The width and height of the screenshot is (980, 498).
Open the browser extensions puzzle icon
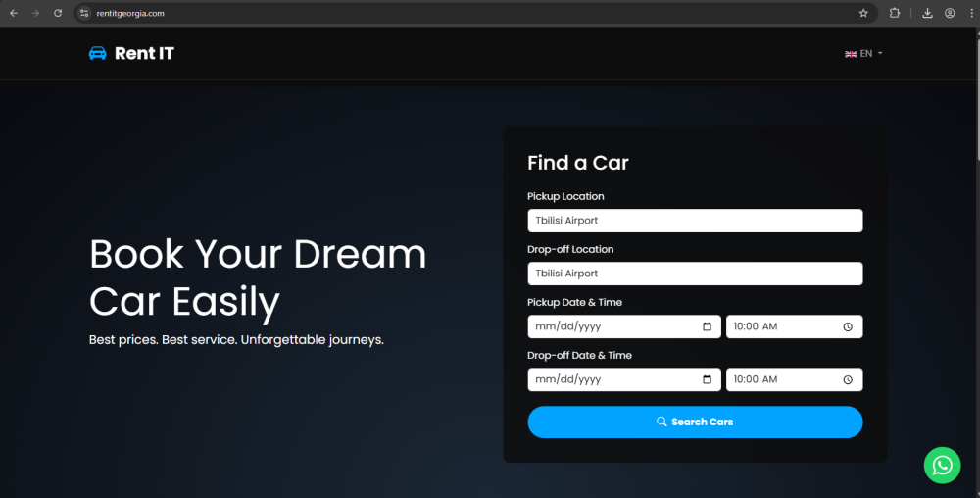pos(895,13)
